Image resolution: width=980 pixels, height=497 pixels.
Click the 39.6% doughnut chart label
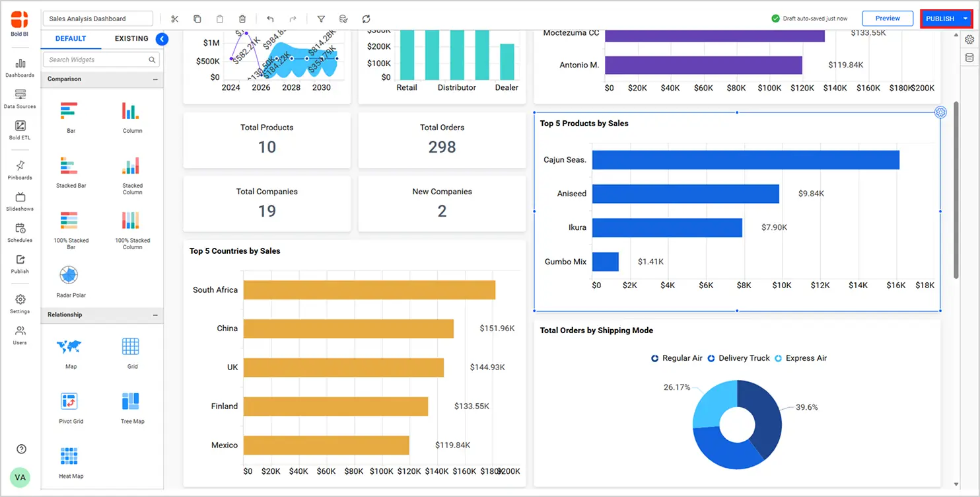806,408
